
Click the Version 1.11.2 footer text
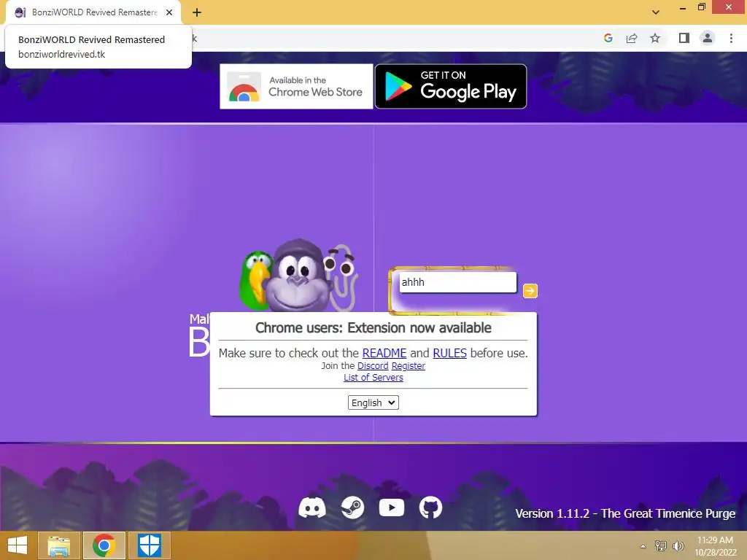(x=625, y=514)
